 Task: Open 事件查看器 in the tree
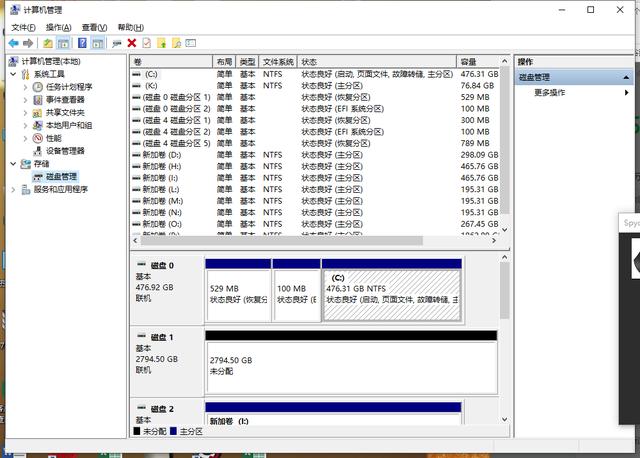(x=65, y=100)
